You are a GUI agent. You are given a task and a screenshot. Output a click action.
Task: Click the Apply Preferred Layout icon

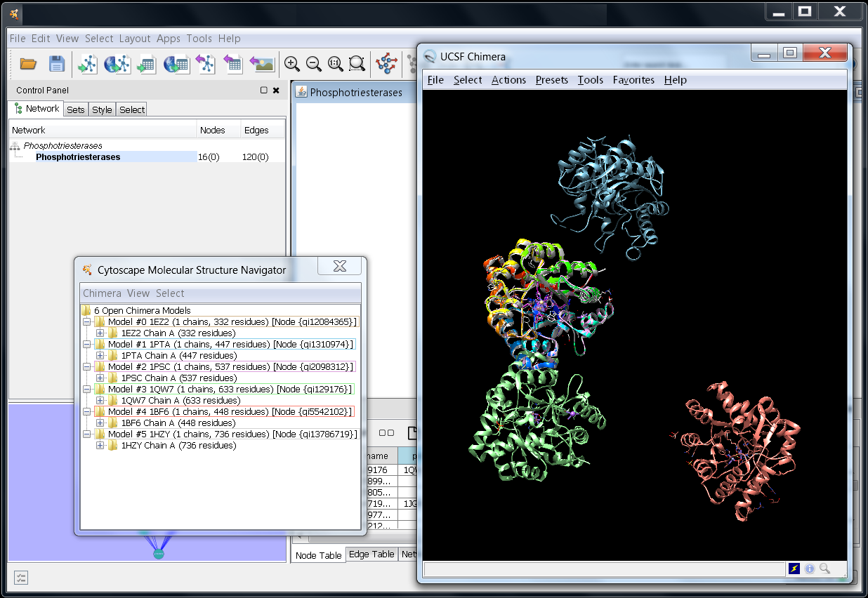tap(386, 64)
